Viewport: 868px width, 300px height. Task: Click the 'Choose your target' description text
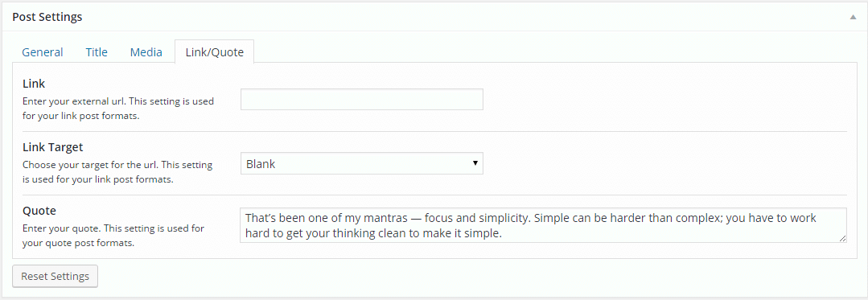[x=117, y=172]
